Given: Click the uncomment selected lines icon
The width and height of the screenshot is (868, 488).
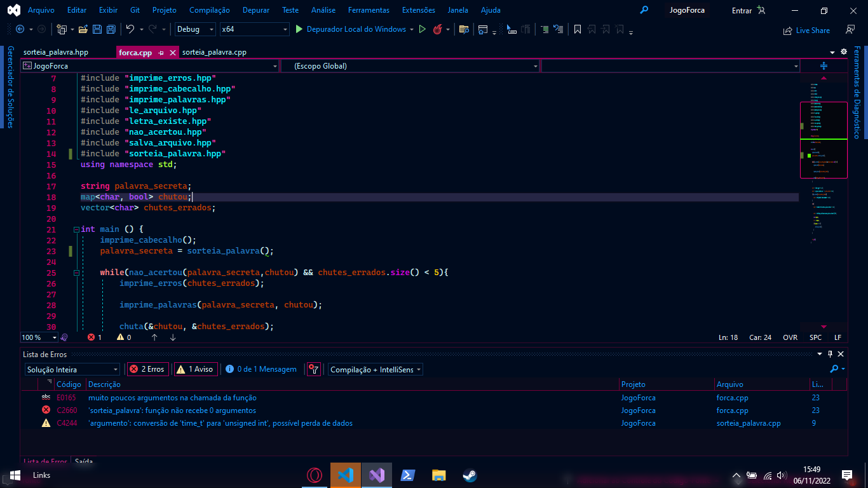Looking at the screenshot, I should (558, 29).
